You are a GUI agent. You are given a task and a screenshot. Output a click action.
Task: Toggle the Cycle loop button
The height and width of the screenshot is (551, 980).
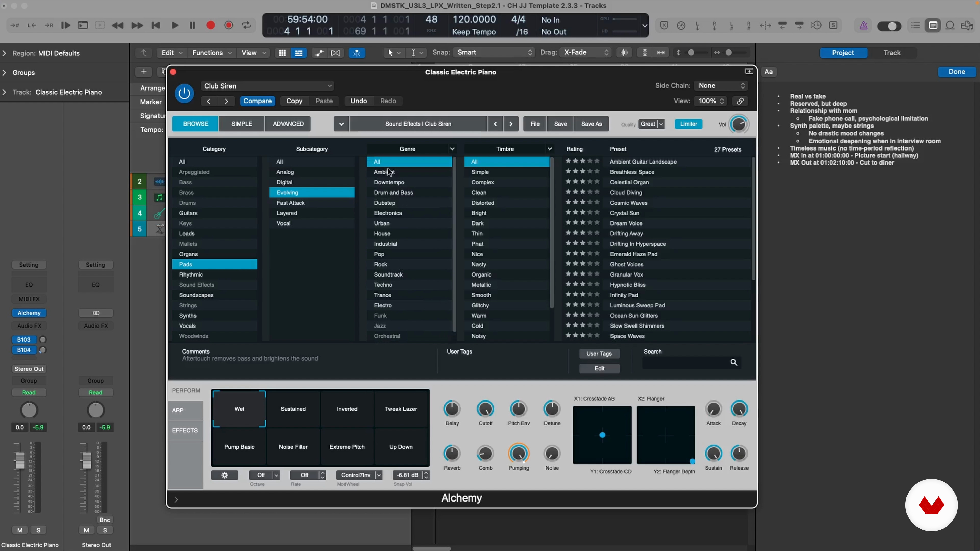247,26
